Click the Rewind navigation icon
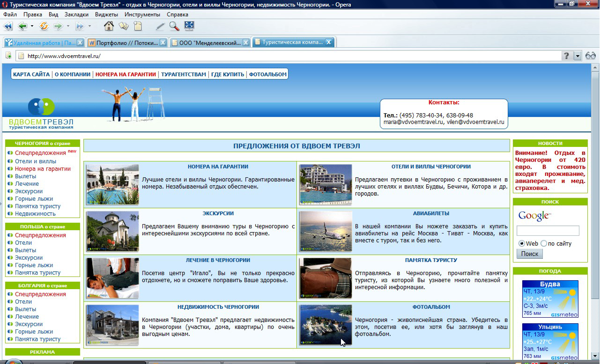 click(x=7, y=26)
